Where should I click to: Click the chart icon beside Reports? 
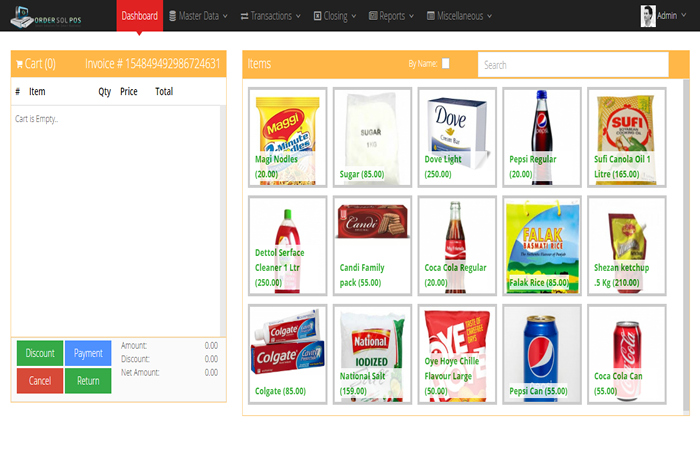(373, 16)
